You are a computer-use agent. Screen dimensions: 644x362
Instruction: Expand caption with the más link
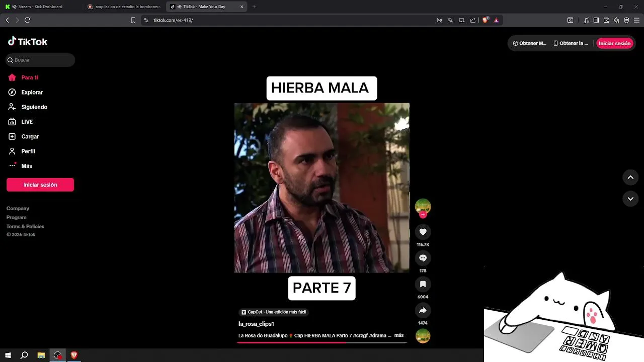(398, 335)
